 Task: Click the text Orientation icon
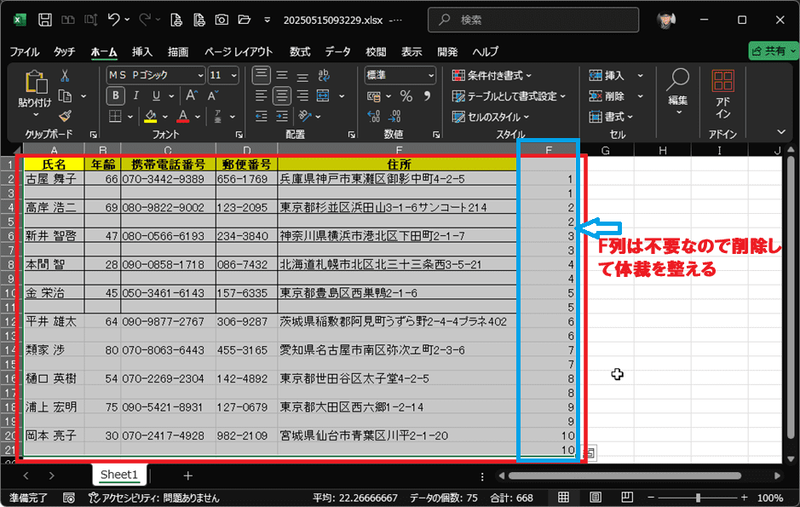(305, 116)
